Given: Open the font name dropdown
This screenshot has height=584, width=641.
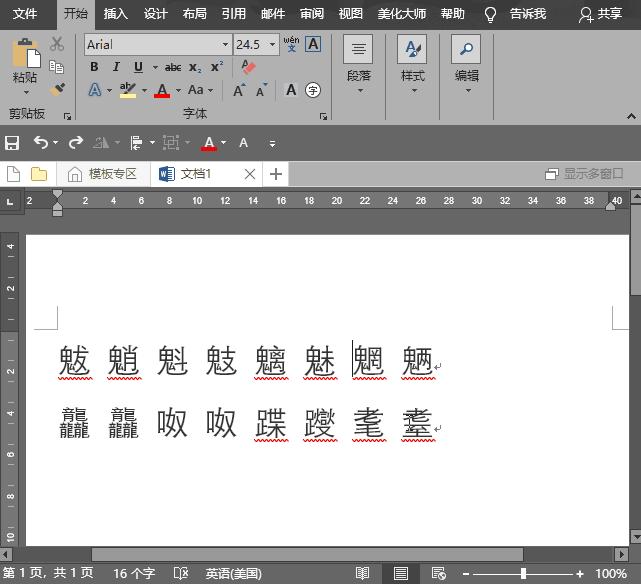Looking at the screenshot, I should point(225,44).
